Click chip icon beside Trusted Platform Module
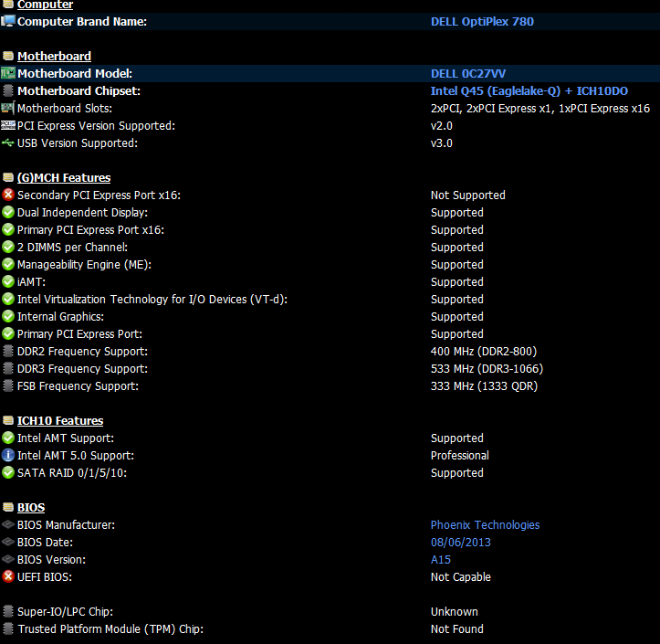Image resolution: width=660 pixels, height=644 pixels. click(8, 628)
